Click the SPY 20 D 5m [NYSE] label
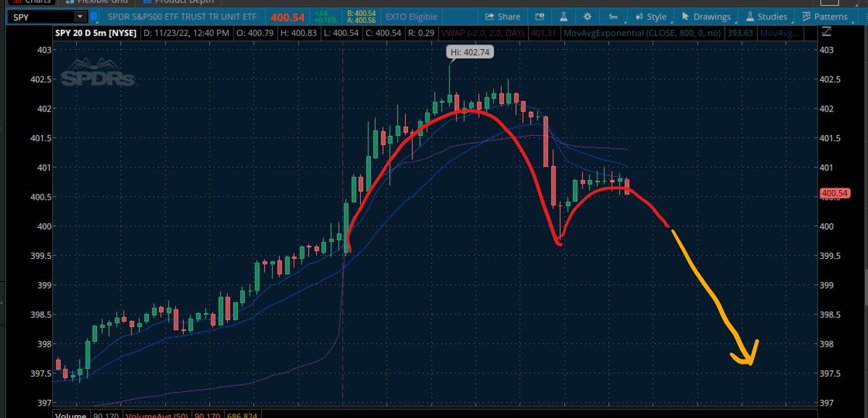 95,33
